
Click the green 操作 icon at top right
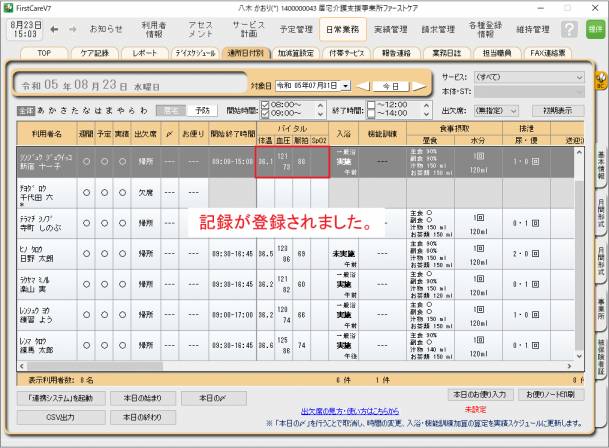point(596,30)
